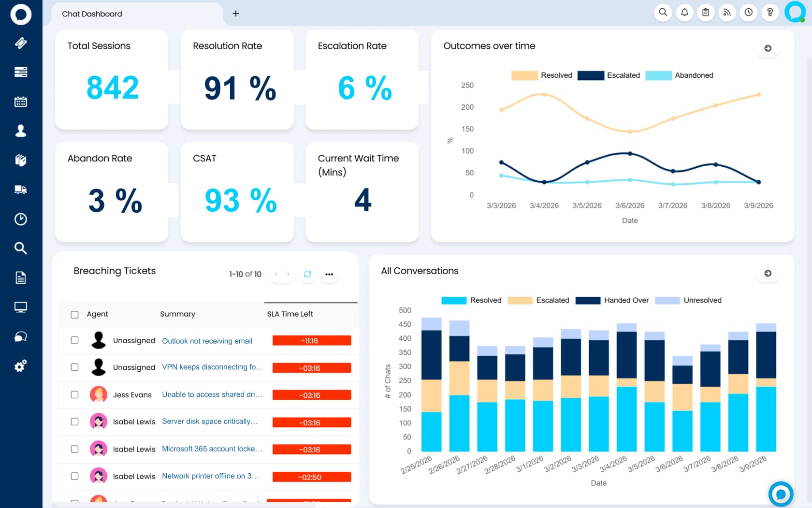Screen dimensions: 812x508
Task: Open the document reports sidebar icon
Action: click(x=21, y=277)
